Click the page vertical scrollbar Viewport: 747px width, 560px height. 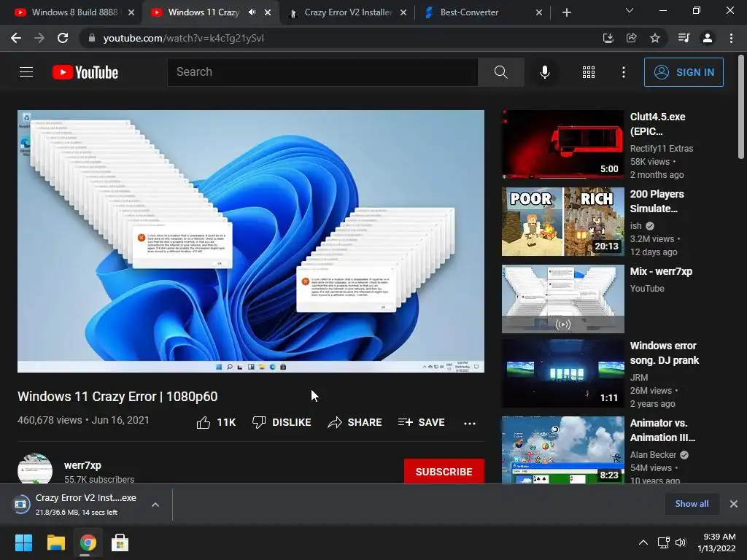[741, 106]
